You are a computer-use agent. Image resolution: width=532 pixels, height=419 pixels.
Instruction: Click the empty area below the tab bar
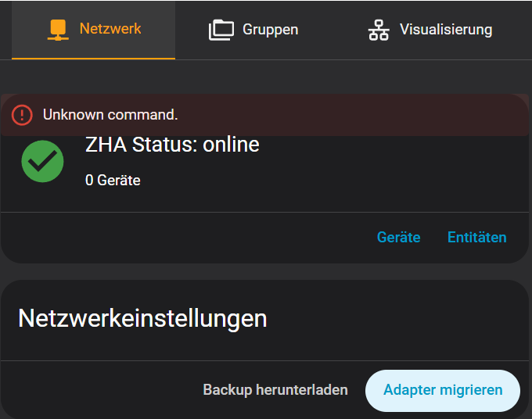(266, 77)
